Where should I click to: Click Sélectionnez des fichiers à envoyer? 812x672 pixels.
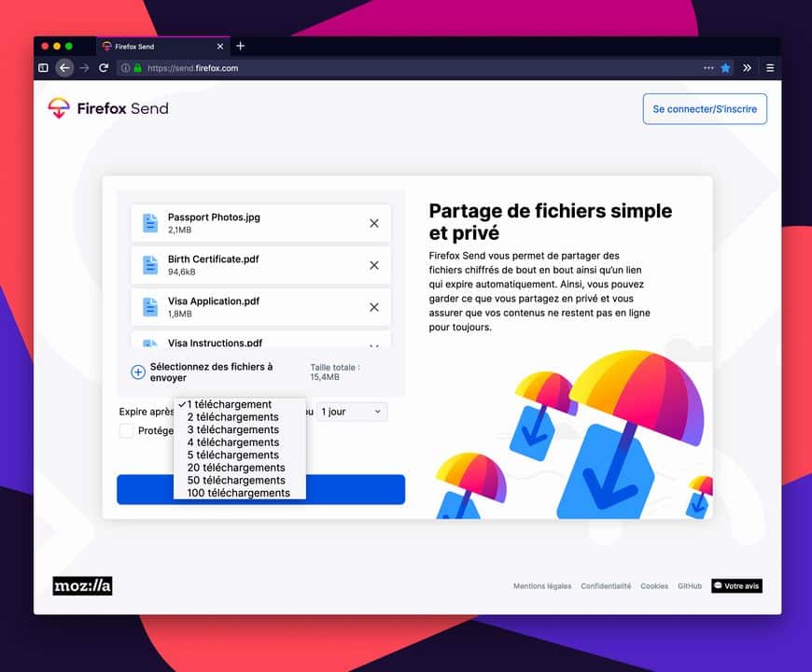tap(211, 371)
